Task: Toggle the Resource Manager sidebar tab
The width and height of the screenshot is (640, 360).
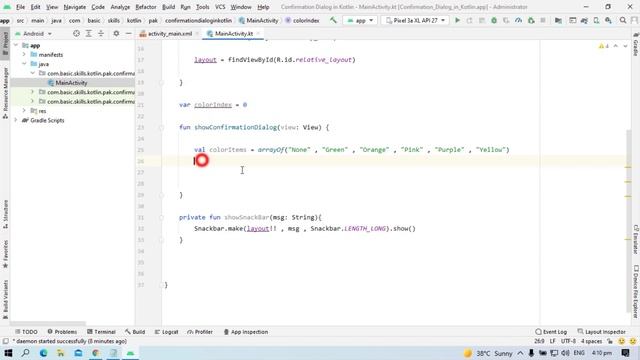Action: [5, 93]
